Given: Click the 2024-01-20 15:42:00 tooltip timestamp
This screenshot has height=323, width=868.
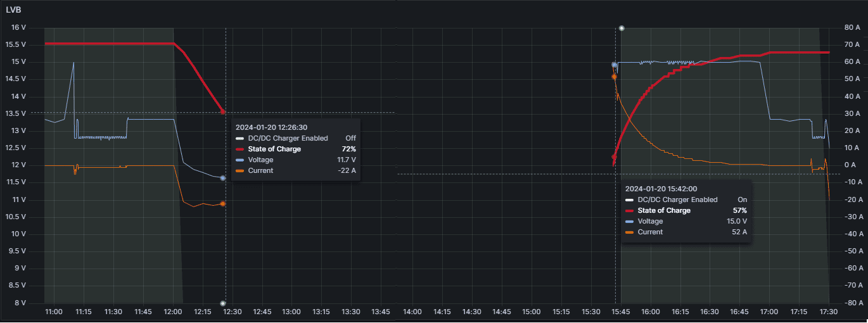Looking at the screenshot, I should [x=661, y=189].
